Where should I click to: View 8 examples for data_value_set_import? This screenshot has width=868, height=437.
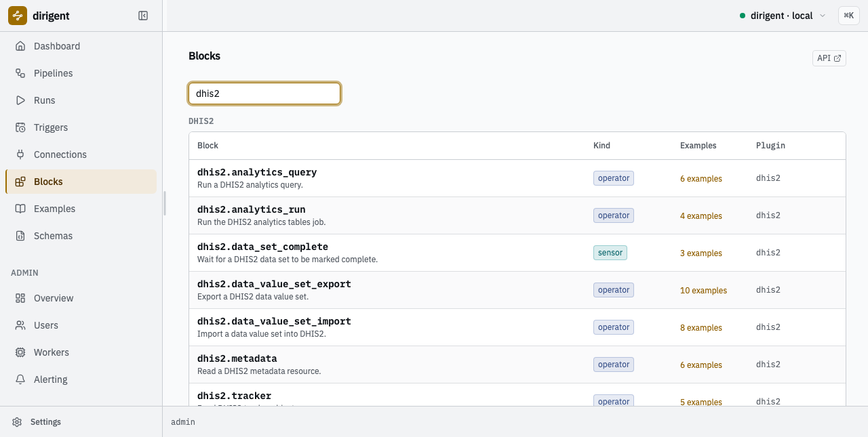701,328
